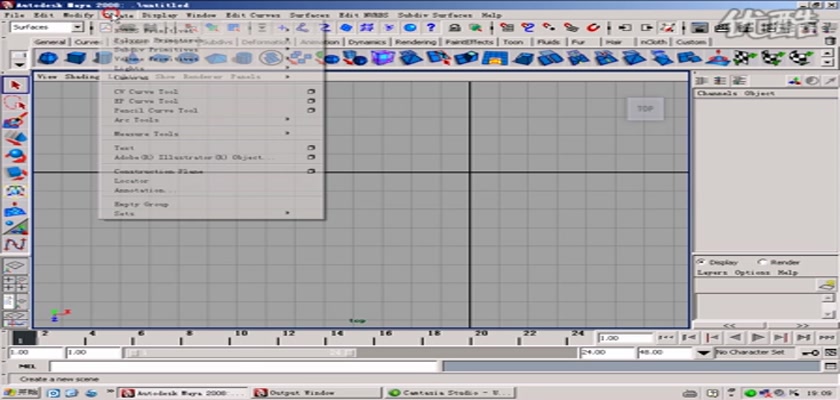The height and width of the screenshot is (400, 840).
Task: Click the make live magnet icon
Action: (593, 27)
